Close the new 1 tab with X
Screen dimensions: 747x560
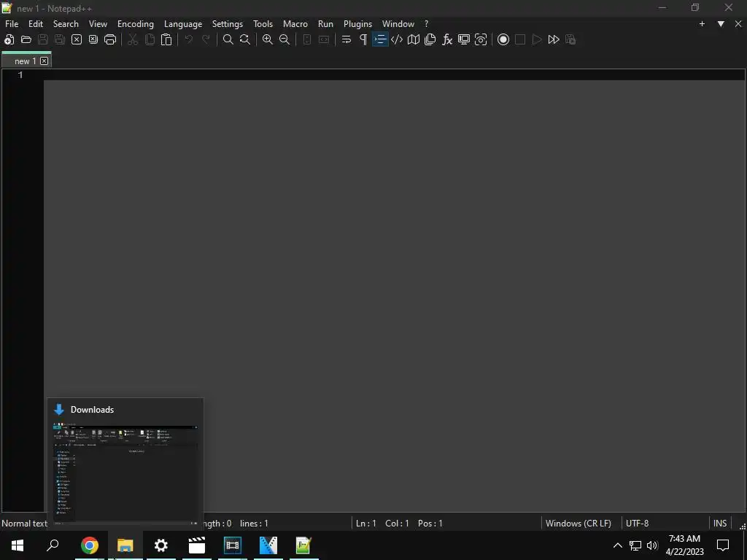[x=44, y=61]
